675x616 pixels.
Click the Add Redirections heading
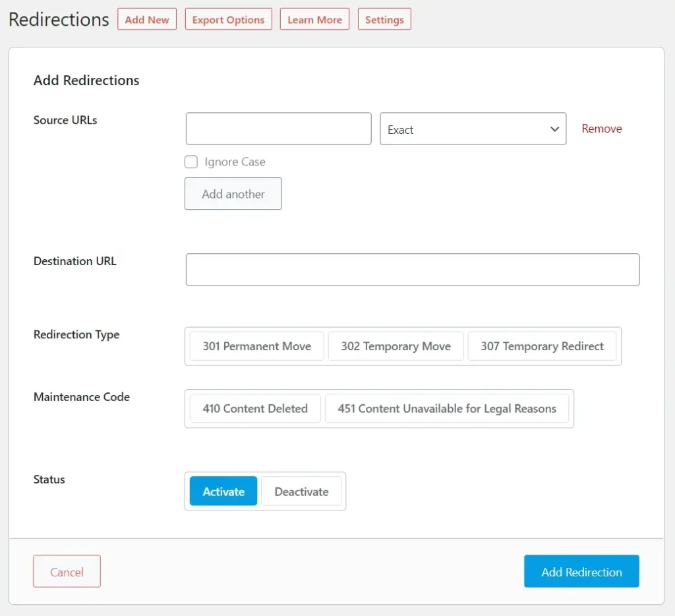86,80
